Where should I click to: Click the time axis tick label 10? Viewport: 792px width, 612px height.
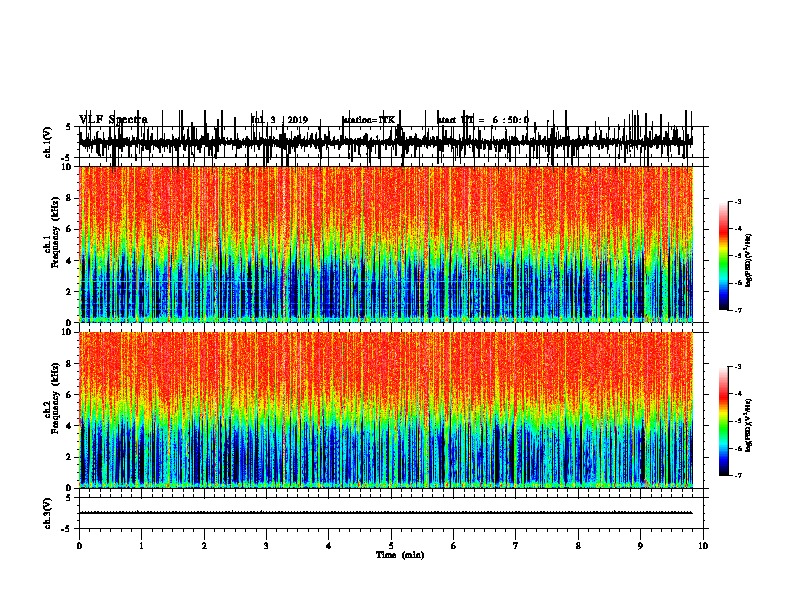[703, 546]
